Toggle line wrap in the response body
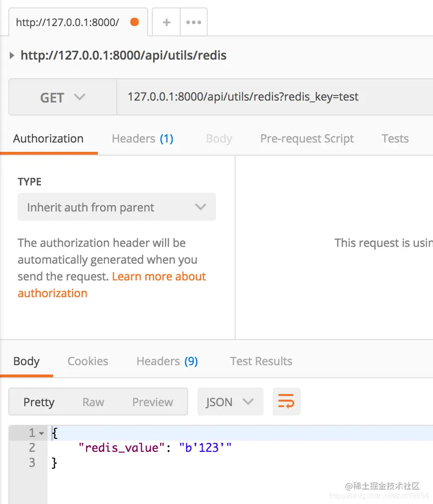Viewport: 433px width, 504px height. (286, 402)
